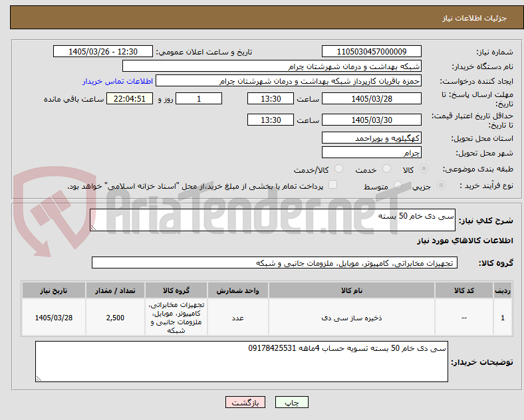The image size is (524, 420).
Task: Click the remaining days field showing 1
Action: click(199, 98)
